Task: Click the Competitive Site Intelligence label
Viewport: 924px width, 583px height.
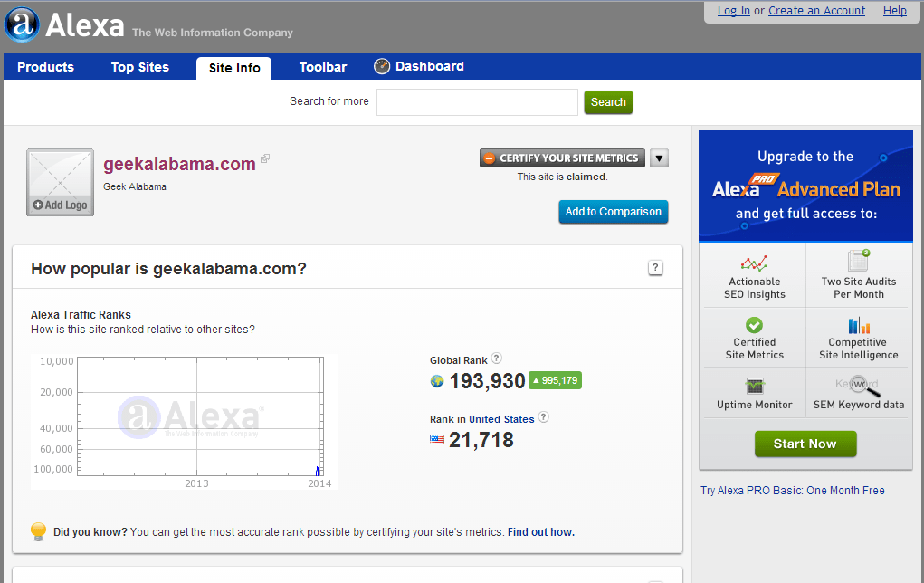Action: point(859,349)
